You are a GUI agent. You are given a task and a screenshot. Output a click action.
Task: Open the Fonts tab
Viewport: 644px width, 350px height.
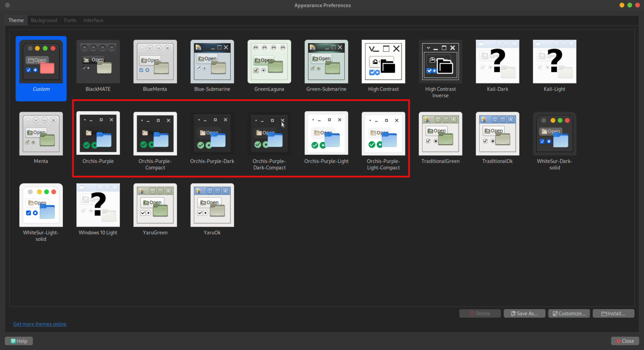click(x=70, y=20)
